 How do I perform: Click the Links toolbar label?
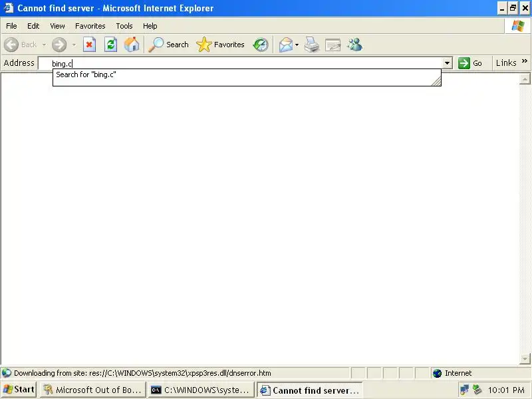pos(506,63)
